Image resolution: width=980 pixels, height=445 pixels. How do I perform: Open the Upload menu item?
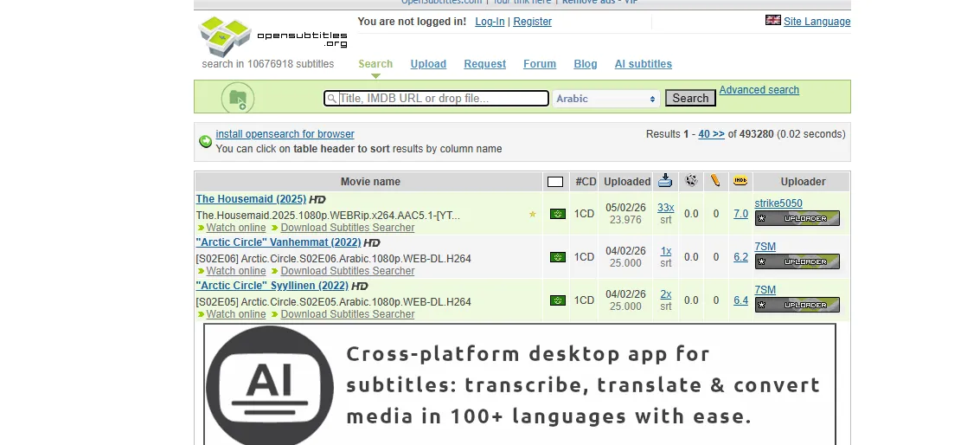click(x=428, y=64)
